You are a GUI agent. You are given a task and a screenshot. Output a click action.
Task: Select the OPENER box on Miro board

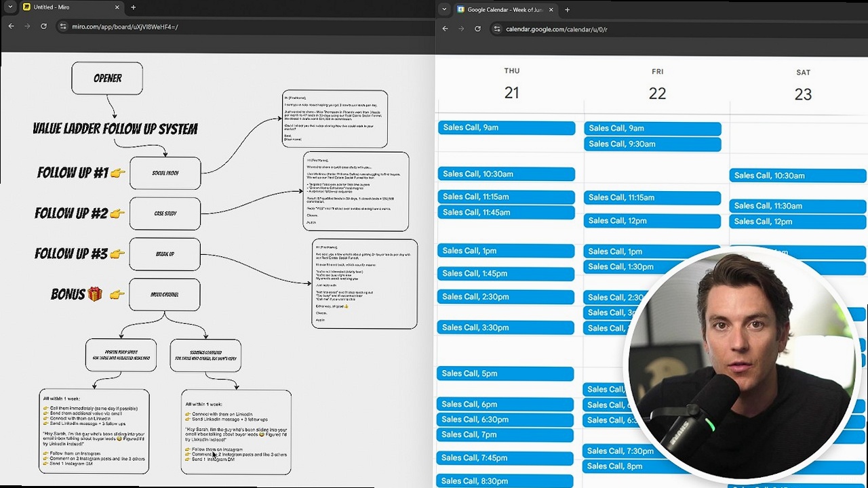pyautogui.click(x=107, y=79)
